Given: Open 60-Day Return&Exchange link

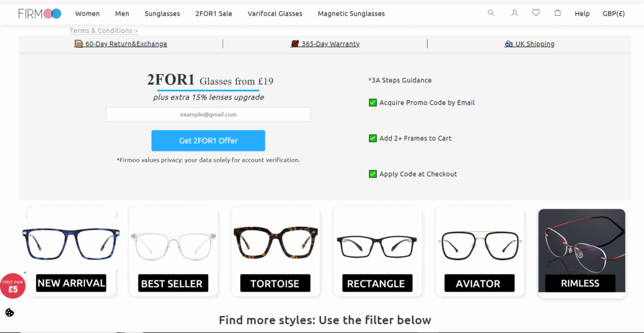Looking at the screenshot, I should (x=121, y=44).
